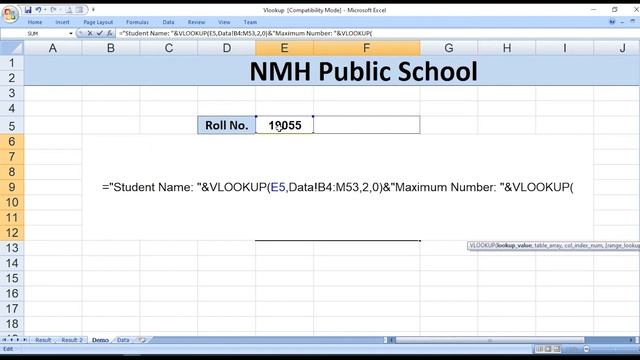Open the Formulas ribbon tab

coord(137,22)
